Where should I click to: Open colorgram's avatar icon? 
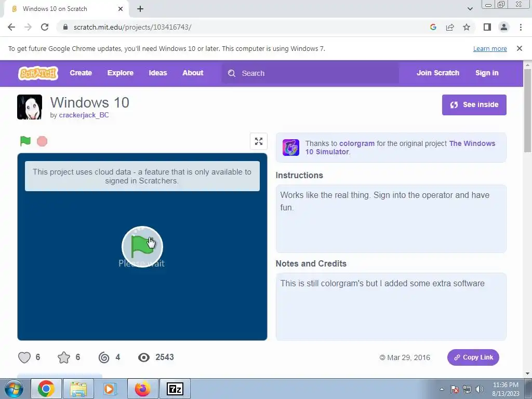pos(291,148)
